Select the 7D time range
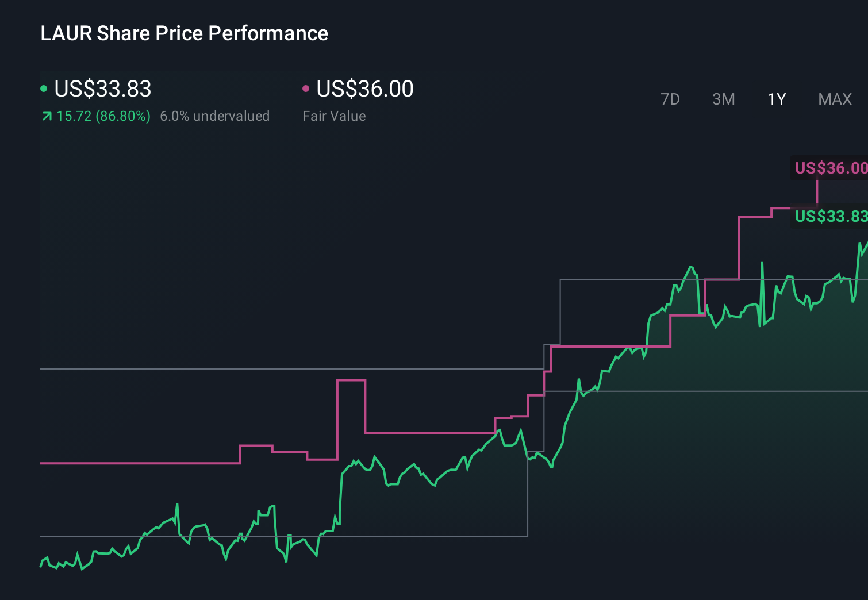The image size is (868, 600). pos(670,99)
